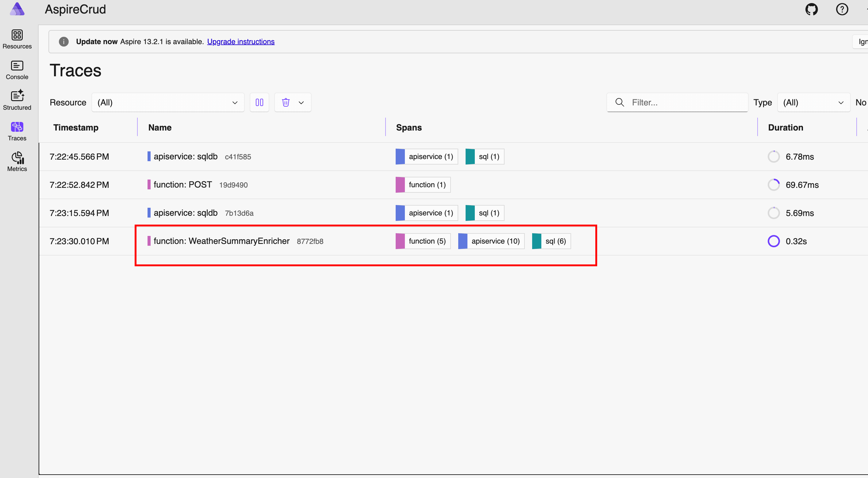
Task: Open the Type (All) dropdown
Action: tap(813, 102)
